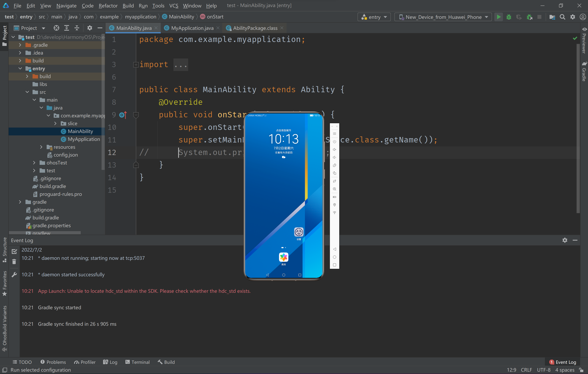Screen dimensions: 588x374
Task: Open project structure folder icon in toolbar
Action: (x=552, y=17)
